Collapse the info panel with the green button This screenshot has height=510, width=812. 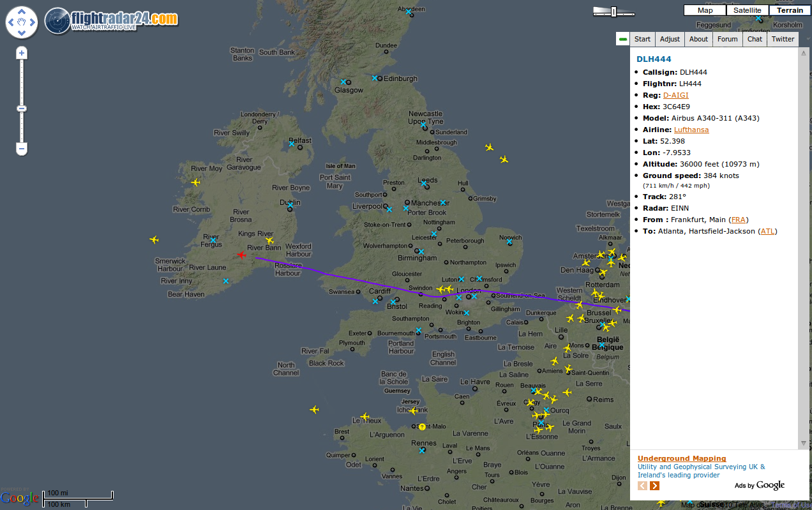623,39
